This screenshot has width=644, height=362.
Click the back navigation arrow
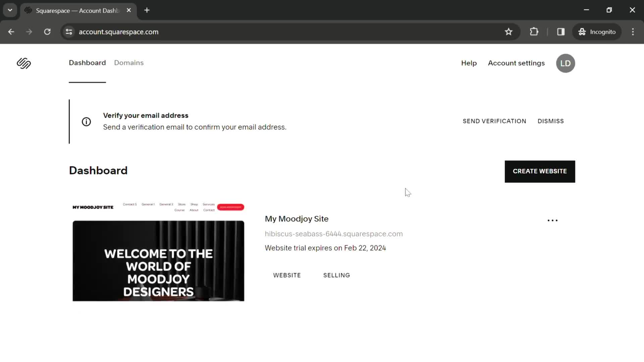pos(11,32)
